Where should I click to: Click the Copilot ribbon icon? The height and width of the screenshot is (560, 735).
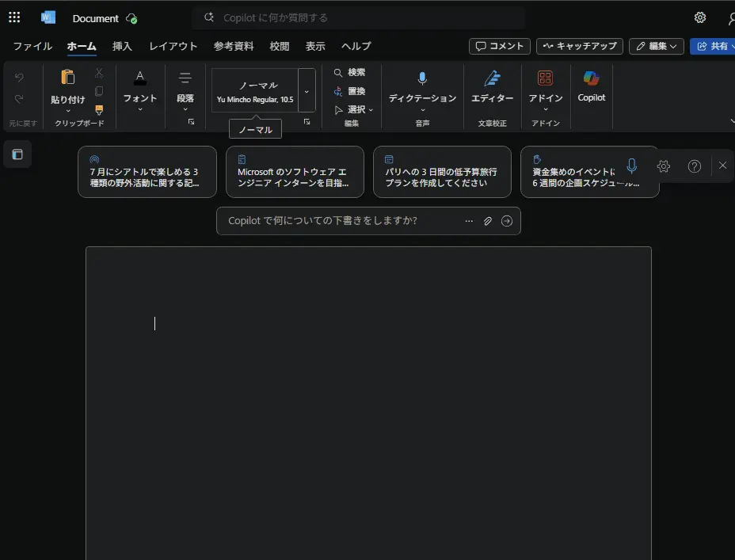tap(591, 86)
